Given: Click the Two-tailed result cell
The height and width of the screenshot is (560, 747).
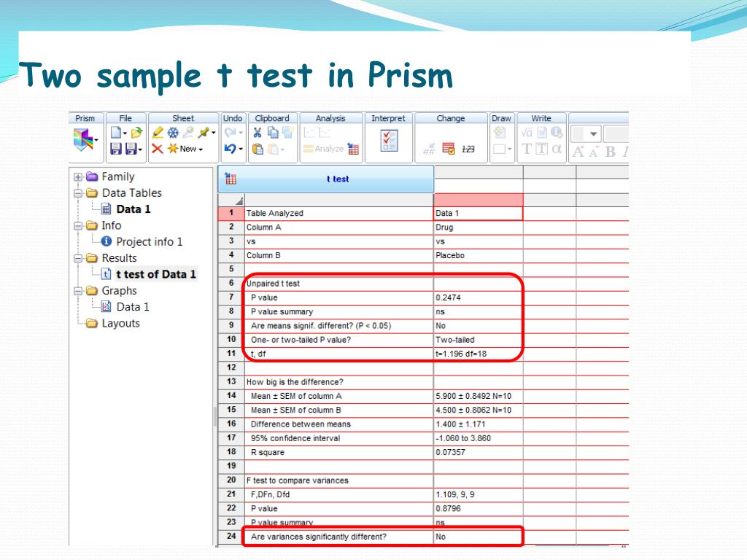Looking at the screenshot, I should (479, 340).
